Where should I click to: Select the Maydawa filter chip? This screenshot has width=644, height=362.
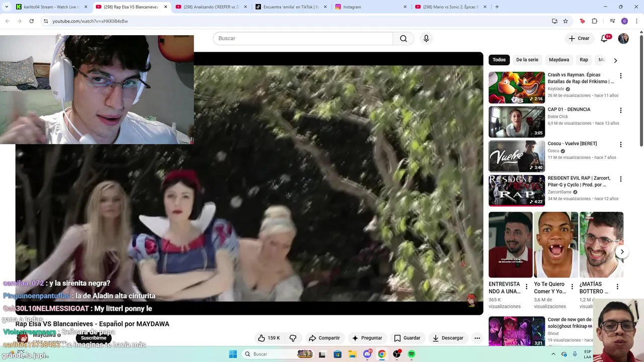pyautogui.click(x=559, y=60)
